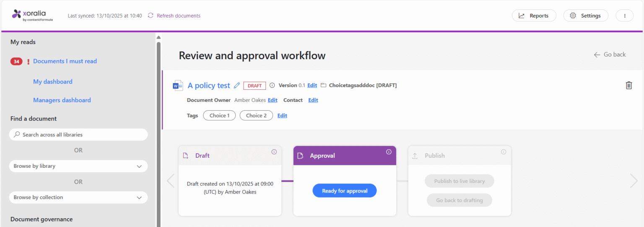Open the Reports page
The width and height of the screenshot is (644, 227).
pos(534,16)
